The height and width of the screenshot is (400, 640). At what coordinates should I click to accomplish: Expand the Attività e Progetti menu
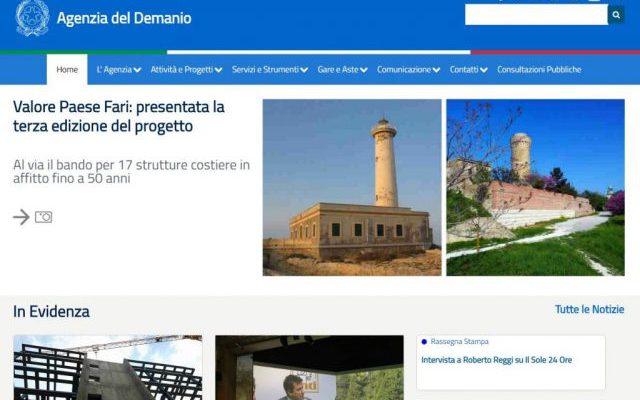[186, 69]
